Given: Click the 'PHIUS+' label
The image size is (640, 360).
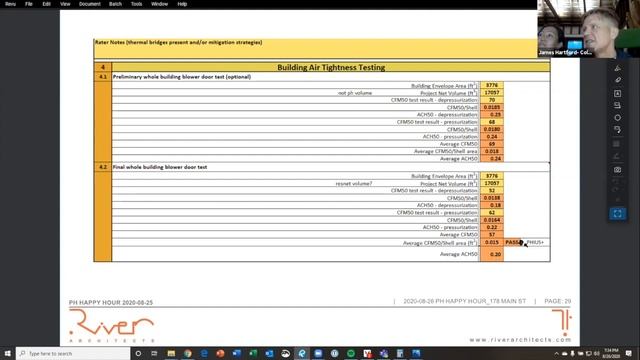Looking at the screenshot, I should (535, 242).
